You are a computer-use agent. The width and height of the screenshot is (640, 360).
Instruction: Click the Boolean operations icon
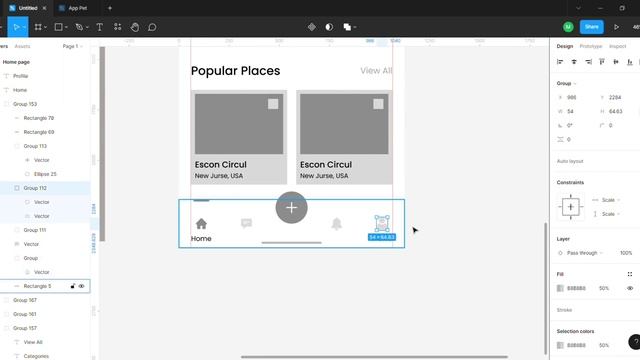coord(347,27)
